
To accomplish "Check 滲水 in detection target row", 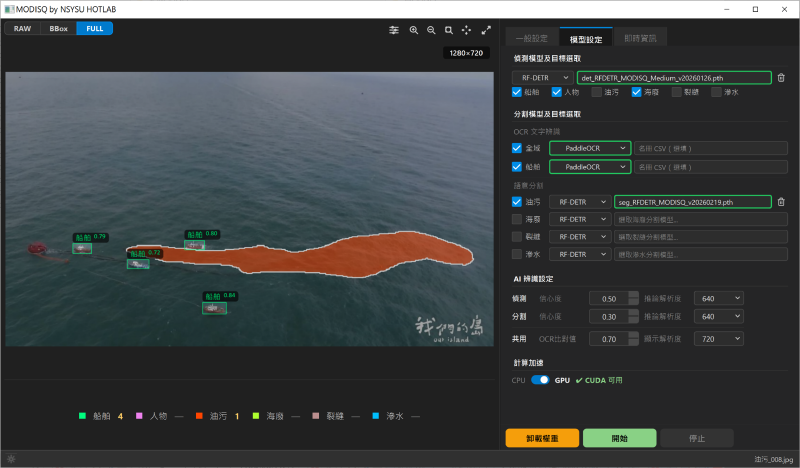I will [716, 92].
